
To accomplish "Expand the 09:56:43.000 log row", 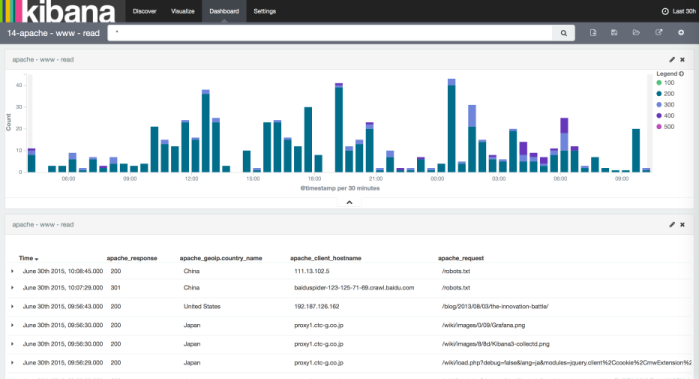I will (x=12, y=306).
